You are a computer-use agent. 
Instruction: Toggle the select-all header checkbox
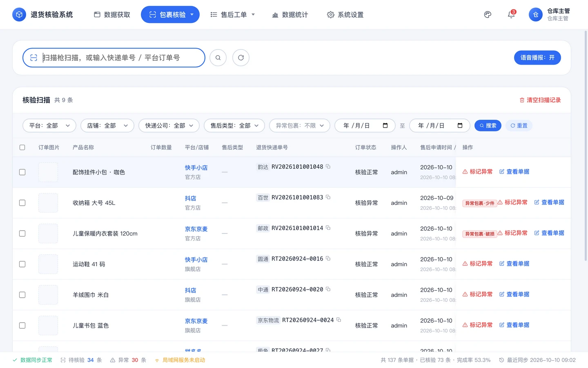coord(22,147)
